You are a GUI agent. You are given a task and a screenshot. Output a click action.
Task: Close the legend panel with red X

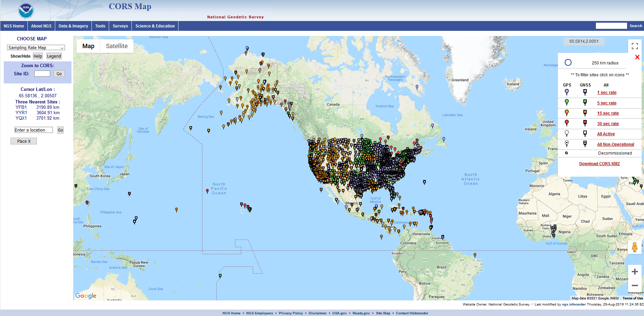637,57
